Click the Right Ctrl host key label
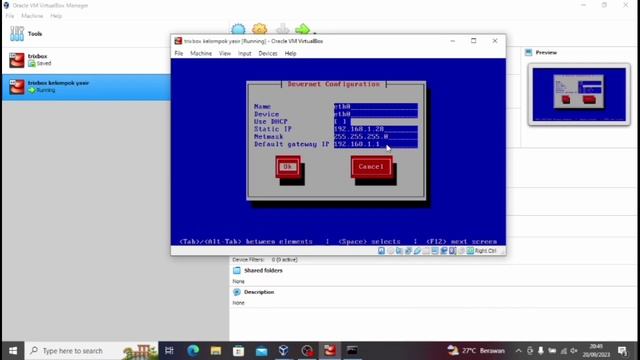The image size is (640, 360). [486, 251]
